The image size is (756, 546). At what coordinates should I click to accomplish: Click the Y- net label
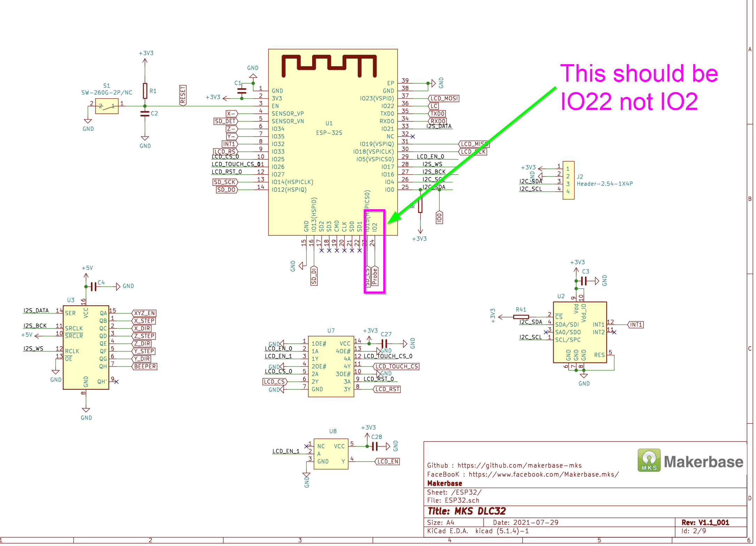[232, 136]
